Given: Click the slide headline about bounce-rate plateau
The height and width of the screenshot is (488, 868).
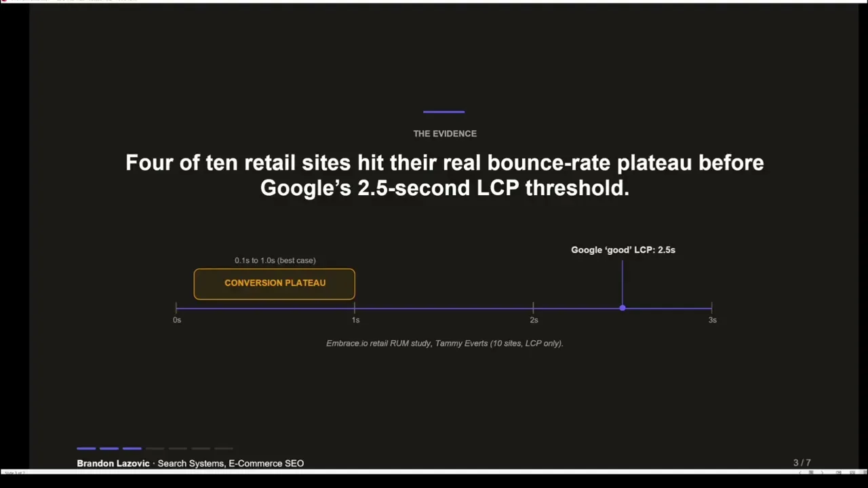Looking at the screenshot, I should click(445, 175).
